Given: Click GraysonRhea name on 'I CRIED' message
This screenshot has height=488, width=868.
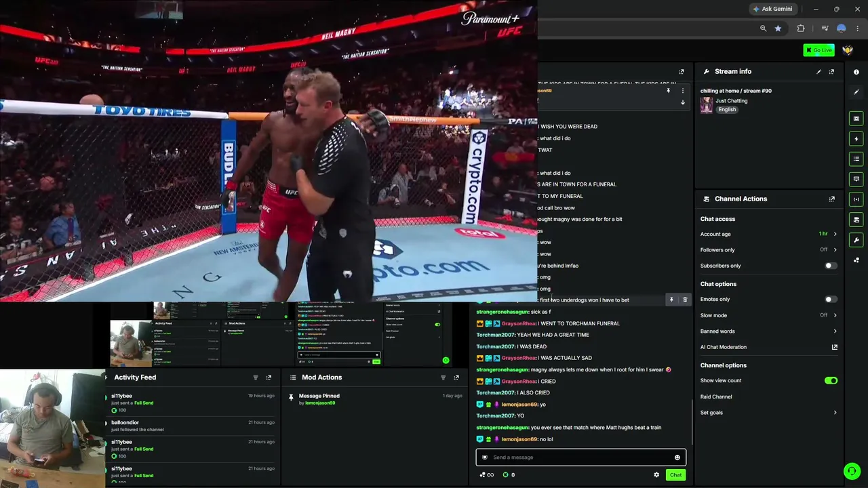Looking at the screenshot, I should [x=519, y=382].
